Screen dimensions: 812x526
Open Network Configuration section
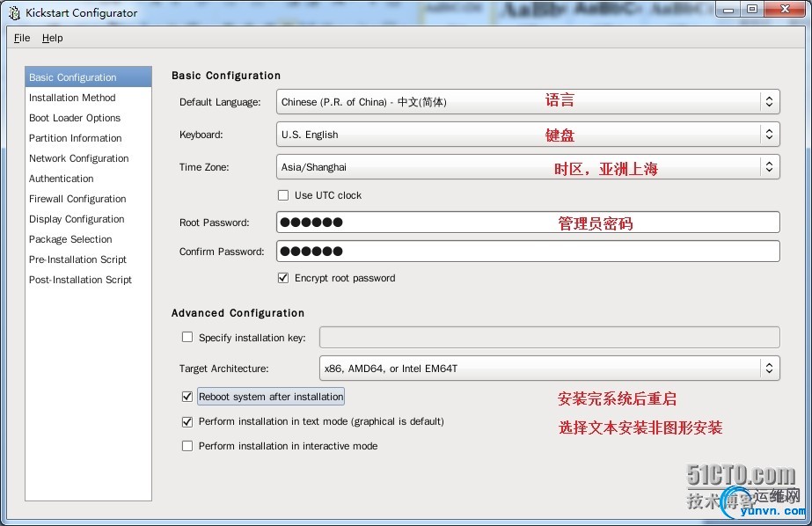click(89, 158)
